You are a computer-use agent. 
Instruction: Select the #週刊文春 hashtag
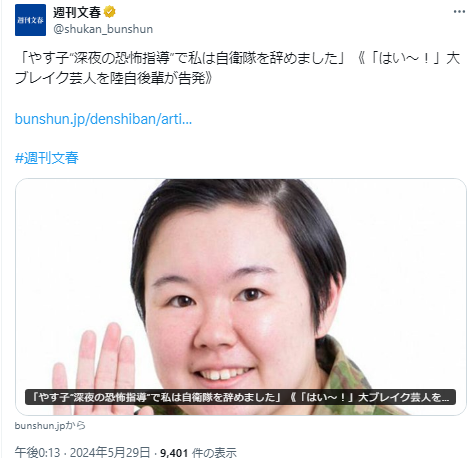47,158
